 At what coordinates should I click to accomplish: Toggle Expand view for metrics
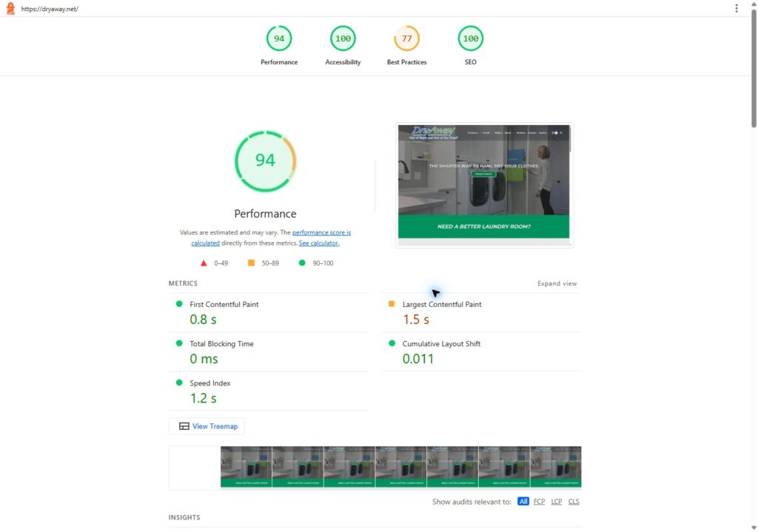557,283
